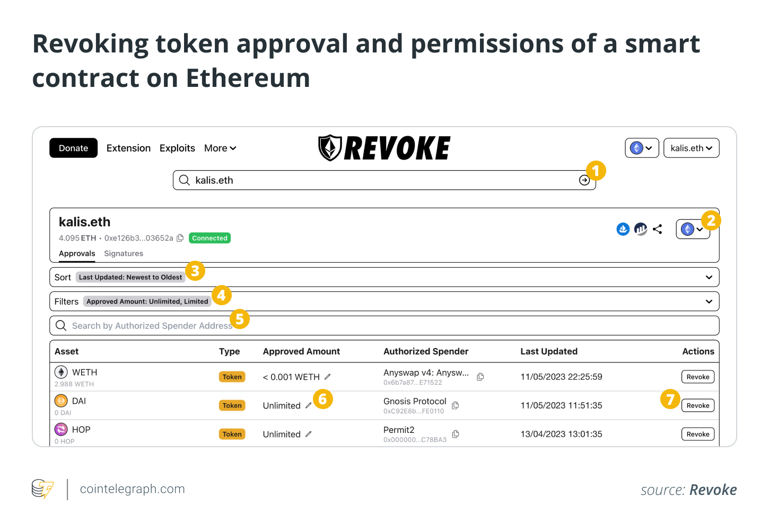Open the Exploits page link

[177, 148]
